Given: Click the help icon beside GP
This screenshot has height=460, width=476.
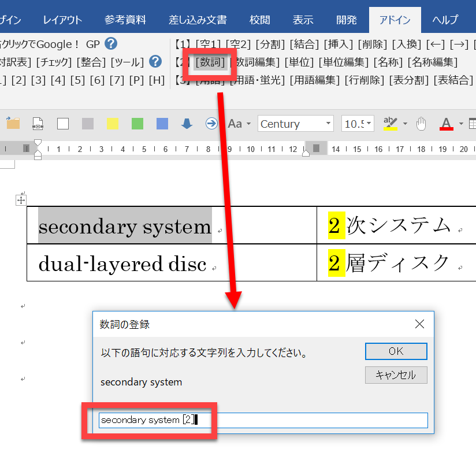Looking at the screenshot, I should coord(111,43).
